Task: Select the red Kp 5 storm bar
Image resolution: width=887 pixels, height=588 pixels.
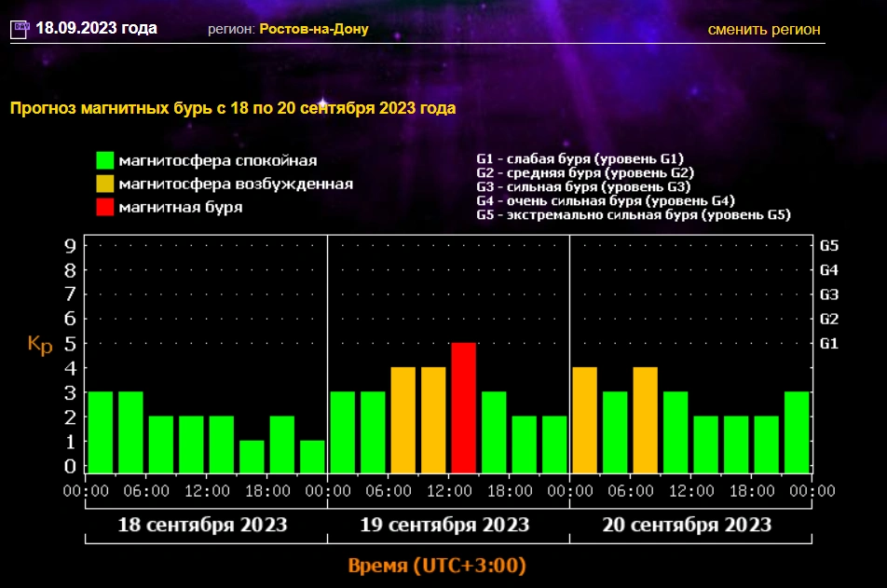Action: click(463, 407)
